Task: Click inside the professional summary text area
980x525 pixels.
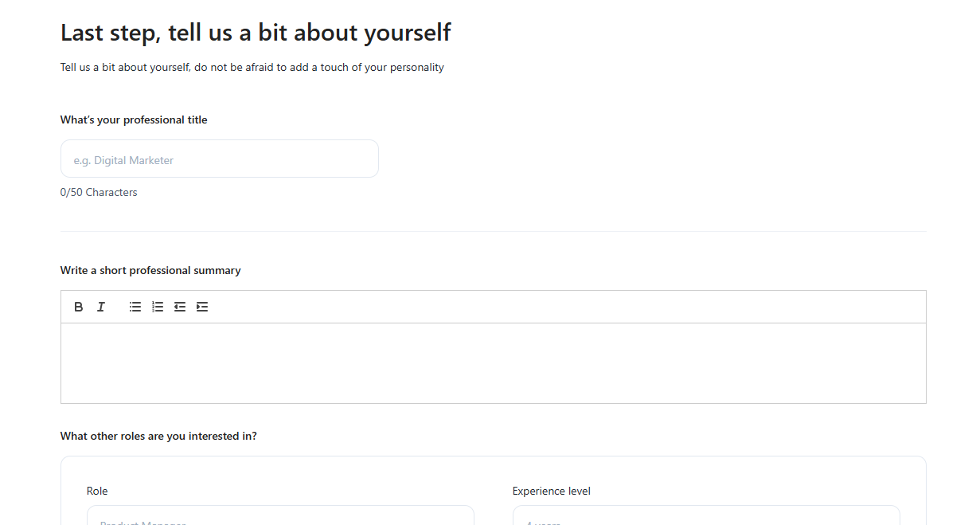Action: coord(493,362)
